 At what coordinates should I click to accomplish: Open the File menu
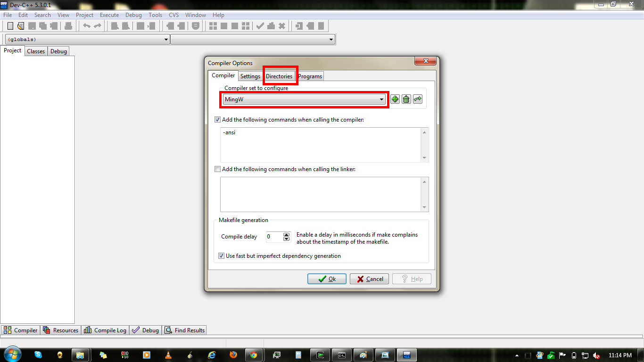click(x=8, y=15)
